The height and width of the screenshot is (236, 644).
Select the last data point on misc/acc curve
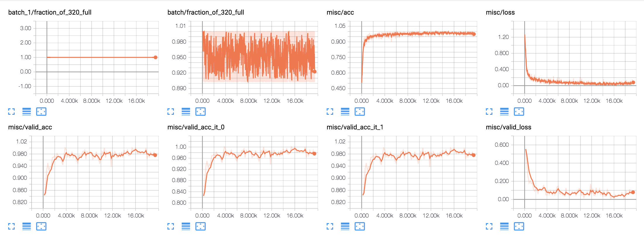pyautogui.click(x=474, y=34)
